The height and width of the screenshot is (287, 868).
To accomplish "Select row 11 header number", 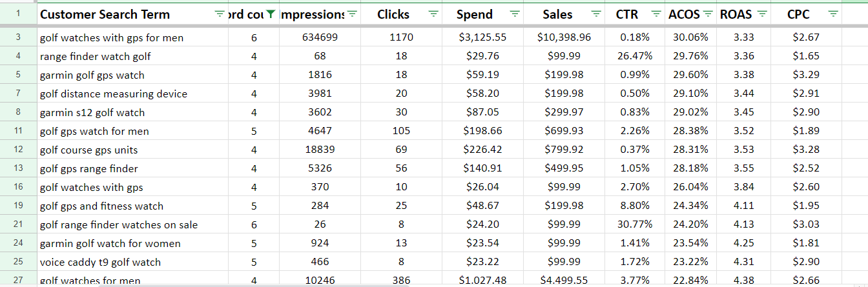I will coord(18,131).
